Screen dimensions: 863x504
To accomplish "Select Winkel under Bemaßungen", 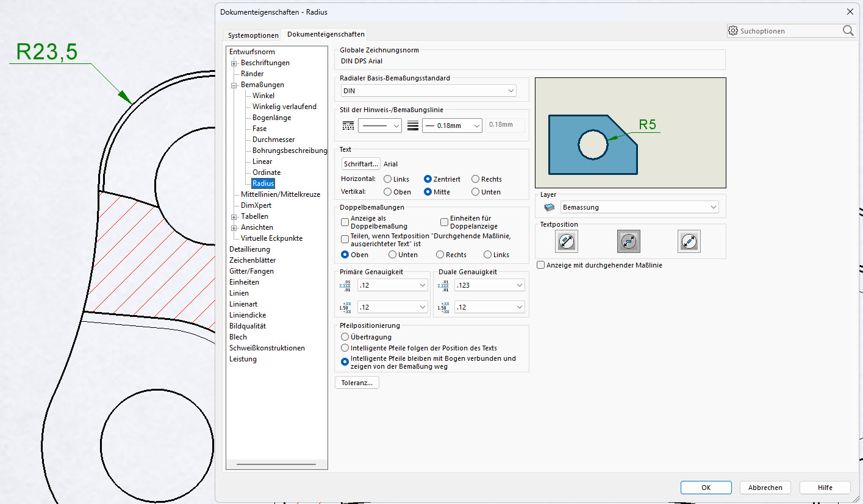I will [x=263, y=96].
